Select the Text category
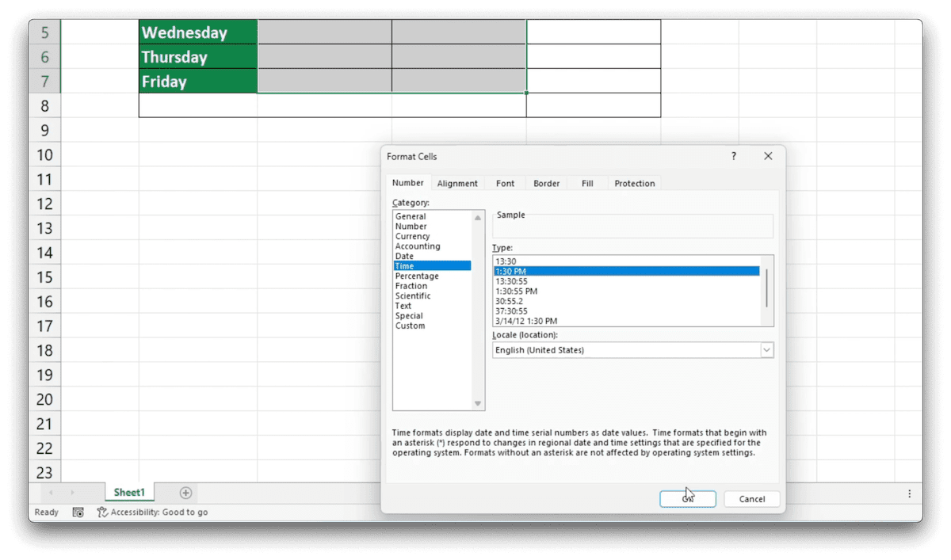 (432, 306)
